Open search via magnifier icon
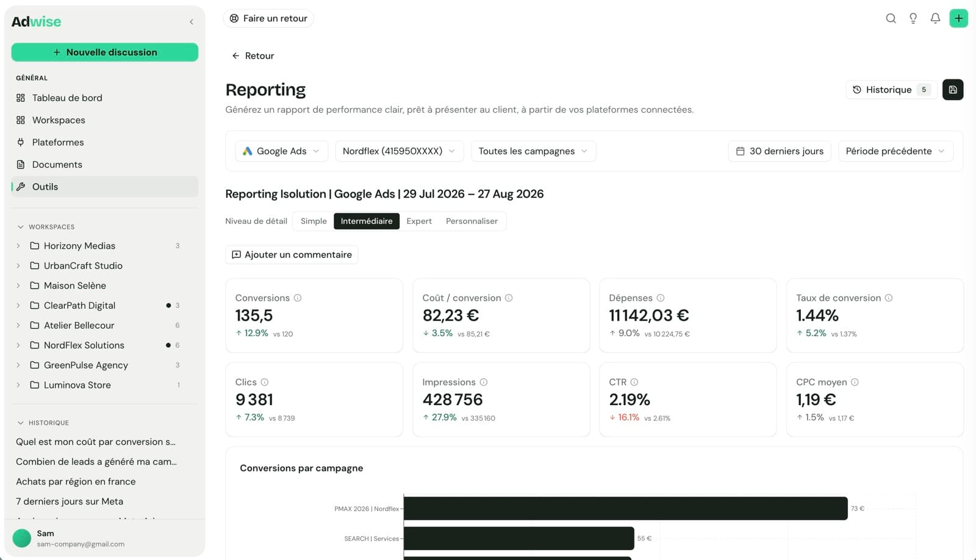 click(x=891, y=18)
